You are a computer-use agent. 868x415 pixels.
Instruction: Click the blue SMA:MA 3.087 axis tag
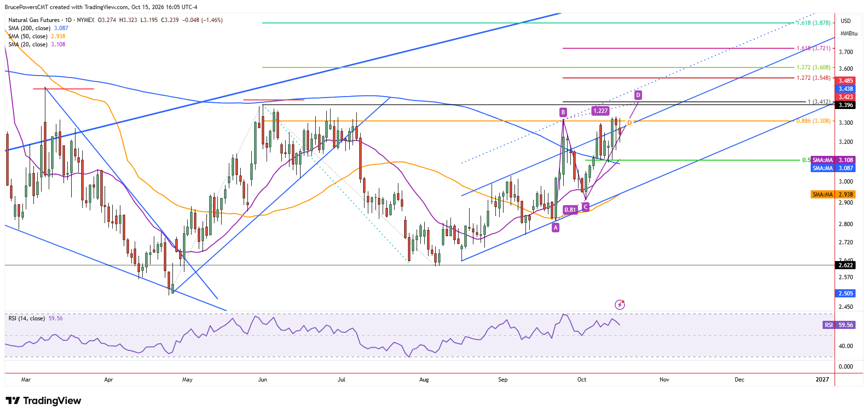(x=833, y=168)
